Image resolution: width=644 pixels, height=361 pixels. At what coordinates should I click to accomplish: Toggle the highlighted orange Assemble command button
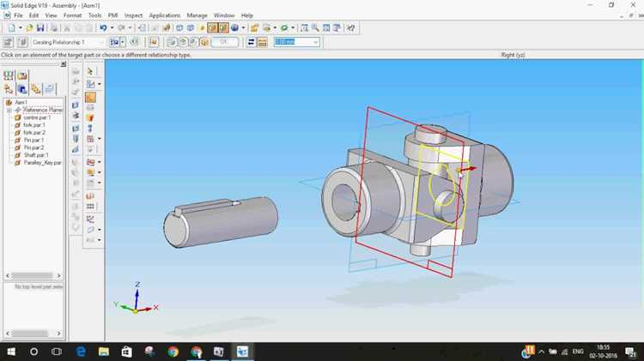pyautogui.click(x=90, y=97)
